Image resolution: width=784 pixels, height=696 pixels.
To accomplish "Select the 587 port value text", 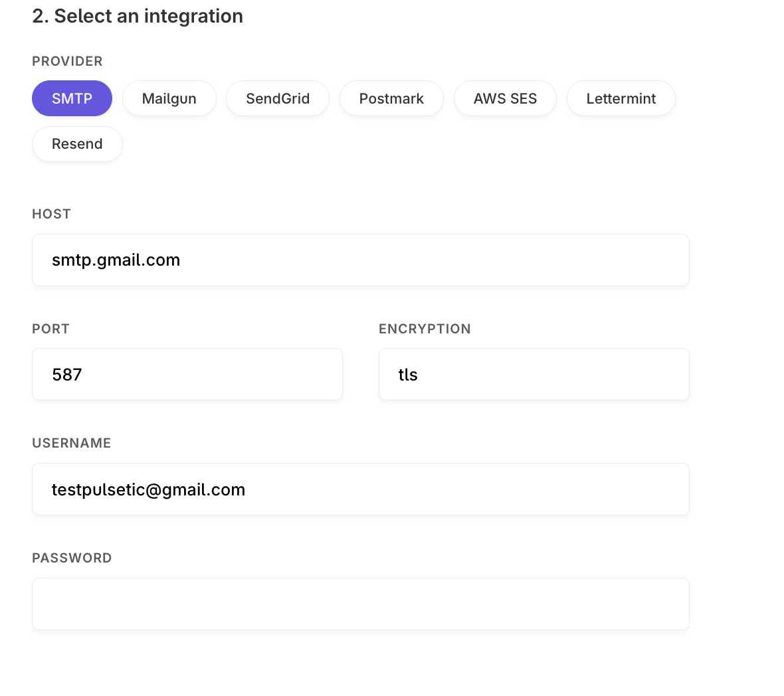I will pyautogui.click(x=66, y=374).
